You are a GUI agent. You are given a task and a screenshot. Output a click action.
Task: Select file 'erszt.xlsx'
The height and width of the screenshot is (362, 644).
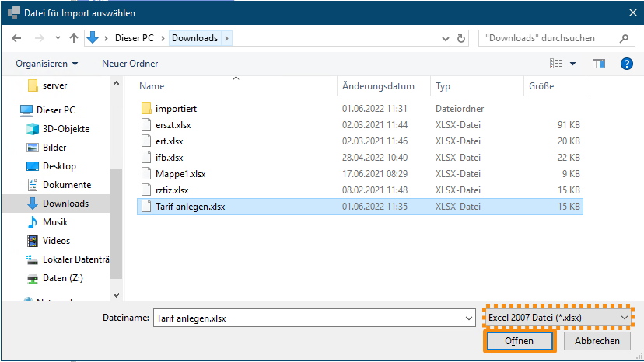173,125
